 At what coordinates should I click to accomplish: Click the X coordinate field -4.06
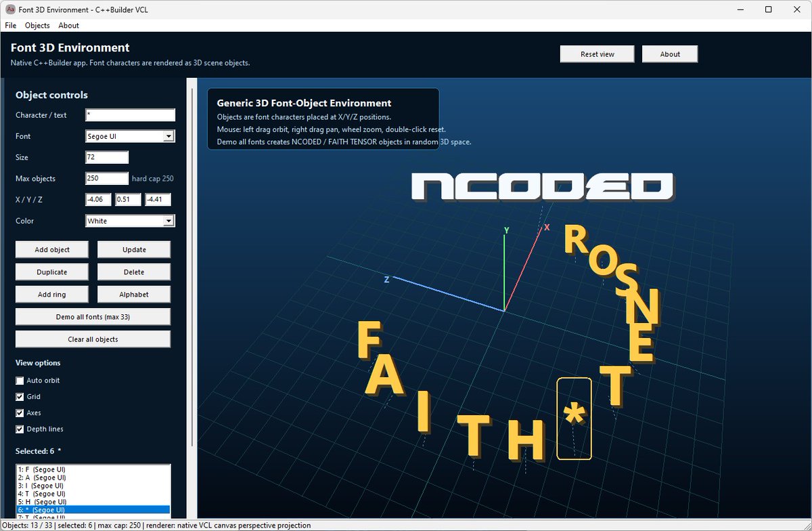pos(99,200)
